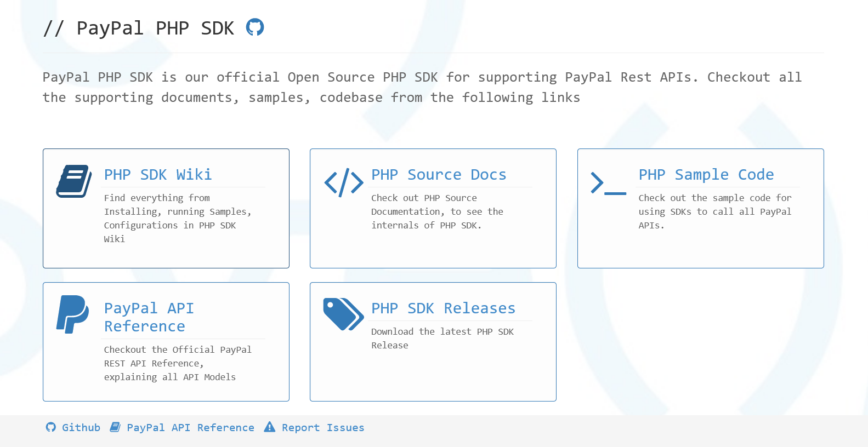
Task: Click the PayPal API Reference footer link
Action: coord(191,427)
